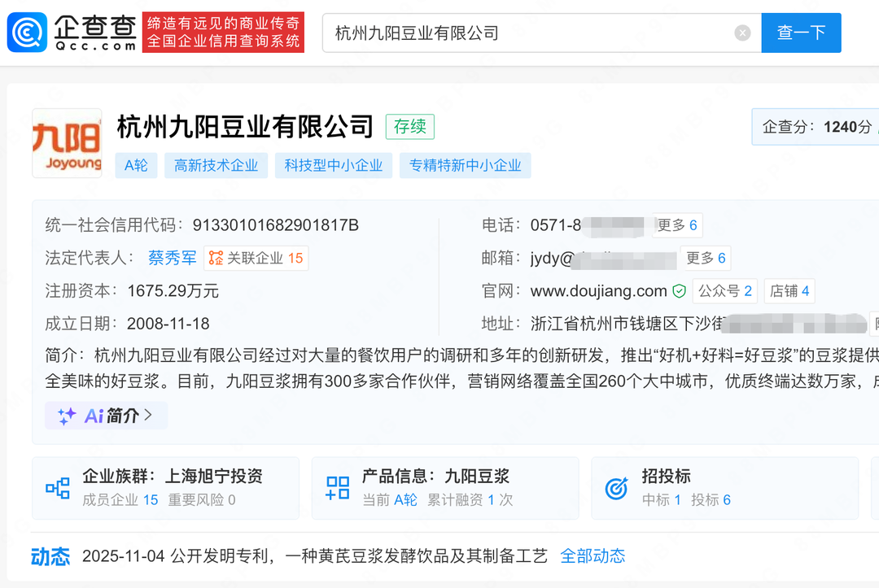Open legal representative 蔡秀军 link
Screen dimensions: 879x588
pos(173,258)
